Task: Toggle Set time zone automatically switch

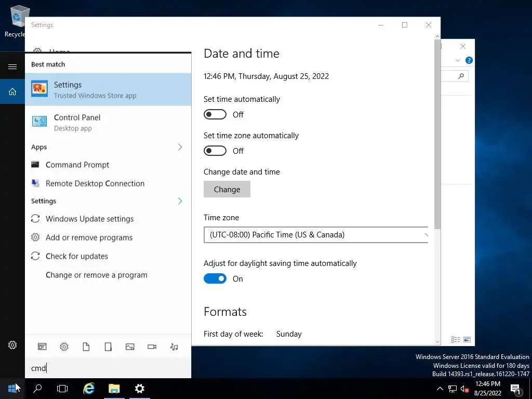Action: [x=215, y=151]
